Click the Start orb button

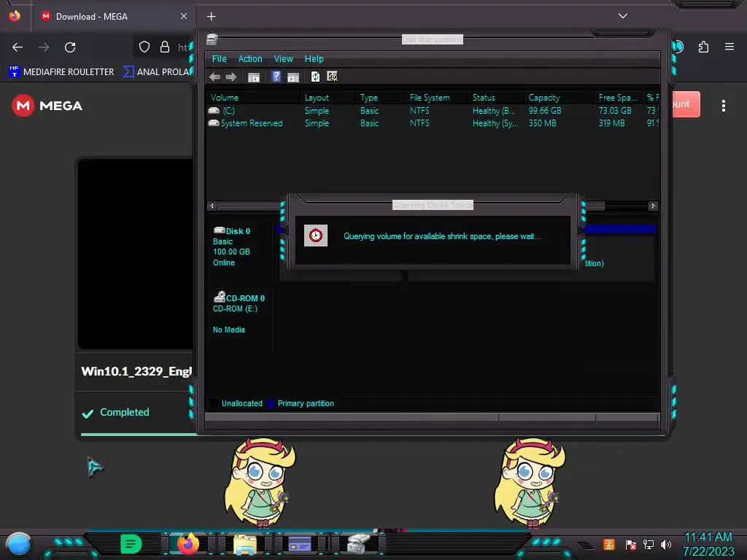click(19, 544)
